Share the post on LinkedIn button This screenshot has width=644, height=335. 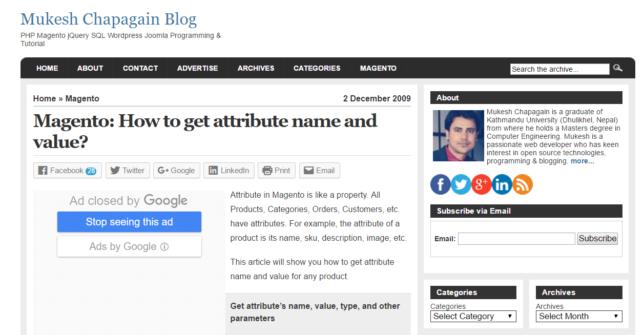pyautogui.click(x=229, y=171)
